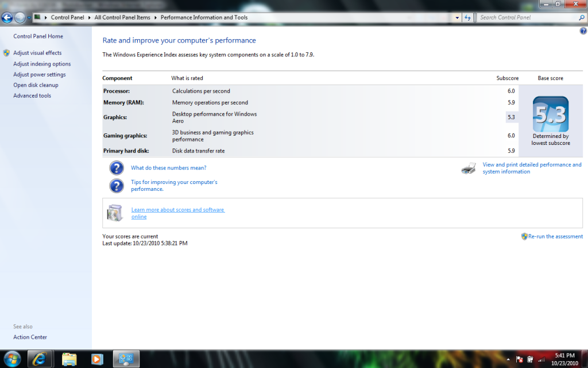Maximize or restore the window
Screen dimensions: 588x368
coord(558,4)
